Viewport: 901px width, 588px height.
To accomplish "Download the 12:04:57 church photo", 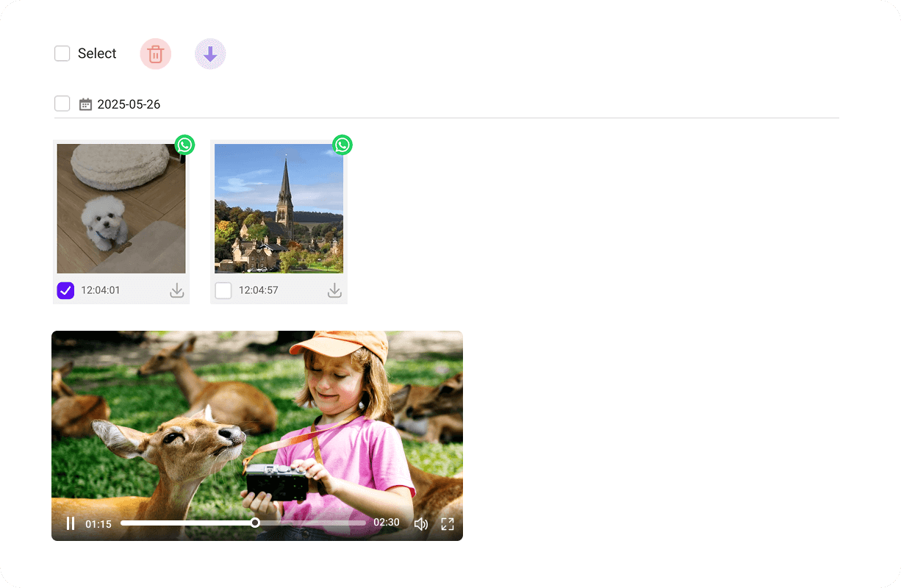I will (334, 290).
